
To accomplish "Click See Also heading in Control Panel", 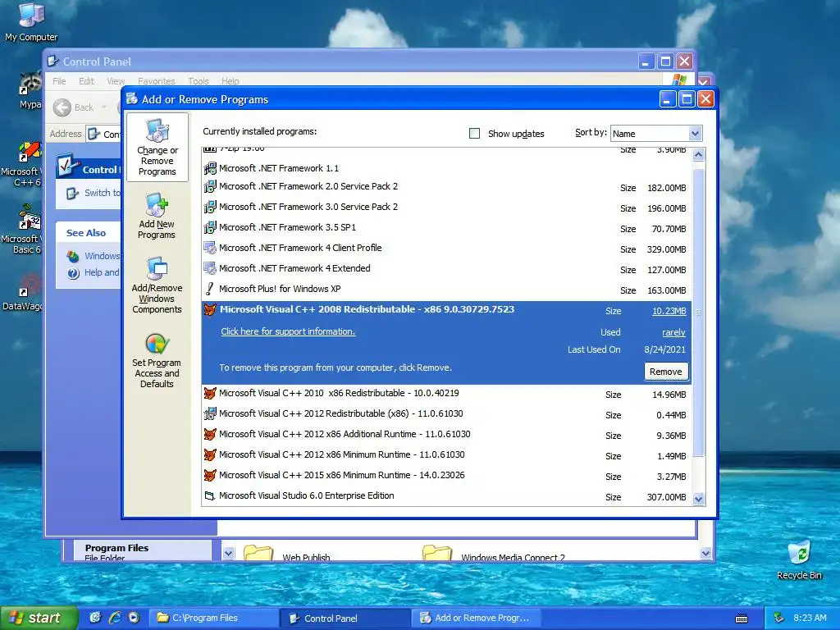I will 85,233.
